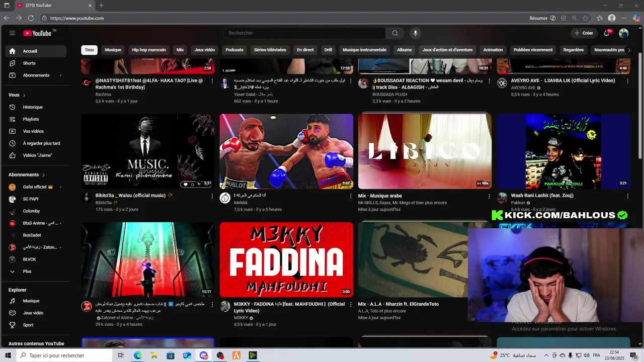Show more chips with right arrow
The height and width of the screenshot is (362, 644).
pyautogui.click(x=629, y=50)
